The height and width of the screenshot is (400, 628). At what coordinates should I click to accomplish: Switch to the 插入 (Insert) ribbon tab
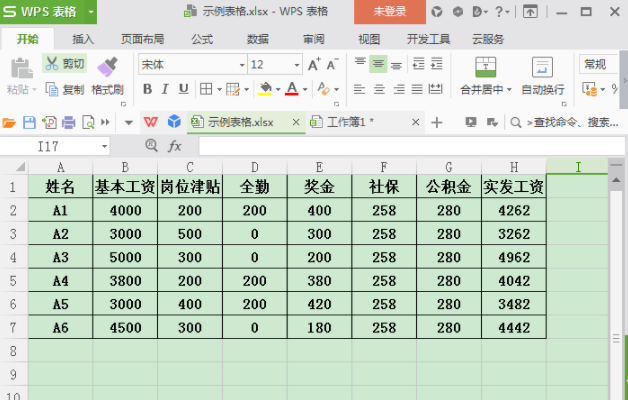(83, 39)
